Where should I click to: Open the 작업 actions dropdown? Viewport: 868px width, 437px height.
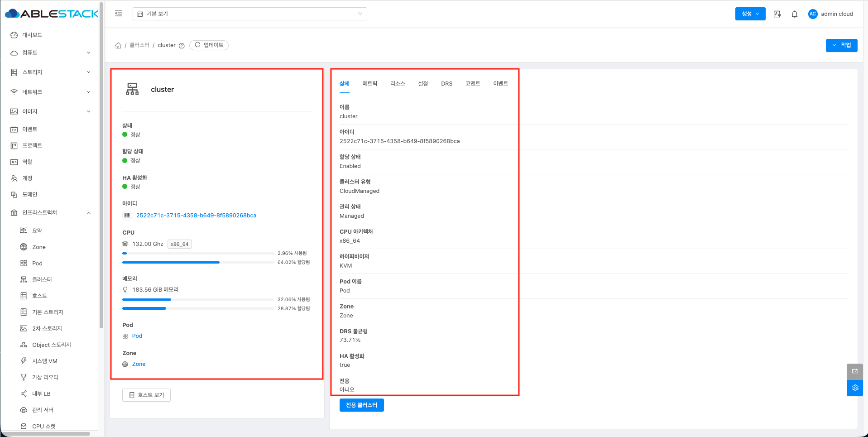tap(841, 45)
